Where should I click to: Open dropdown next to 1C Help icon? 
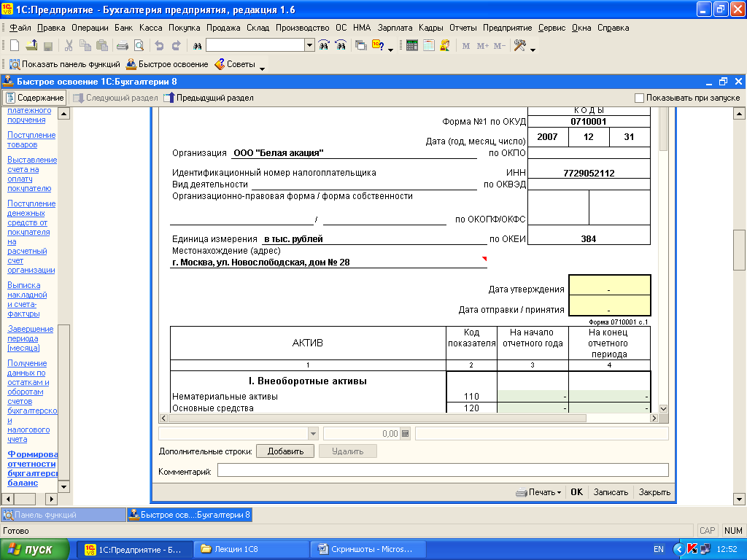tap(390, 49)
